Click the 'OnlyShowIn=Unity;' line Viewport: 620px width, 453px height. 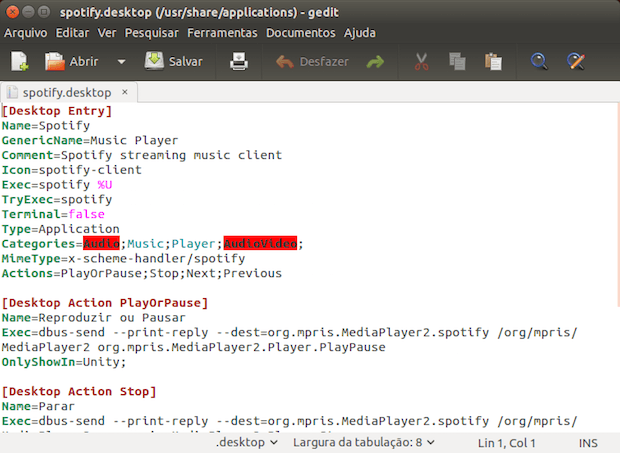coord(64,362)
